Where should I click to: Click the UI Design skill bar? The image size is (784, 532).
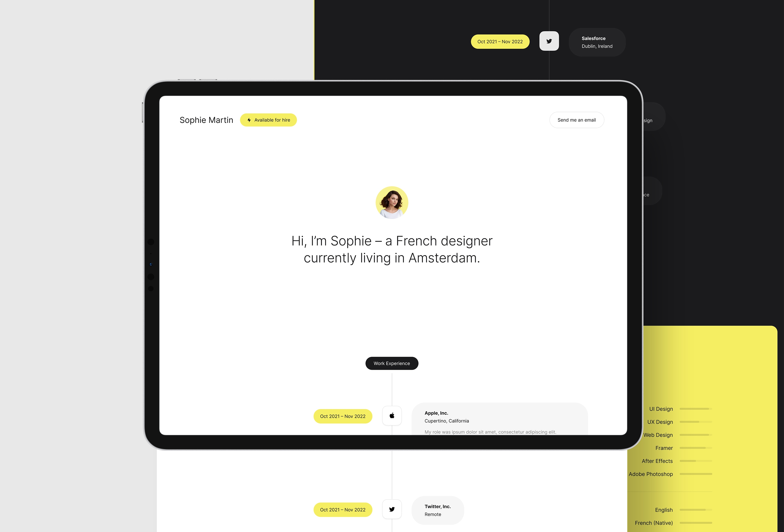[696, 409]
